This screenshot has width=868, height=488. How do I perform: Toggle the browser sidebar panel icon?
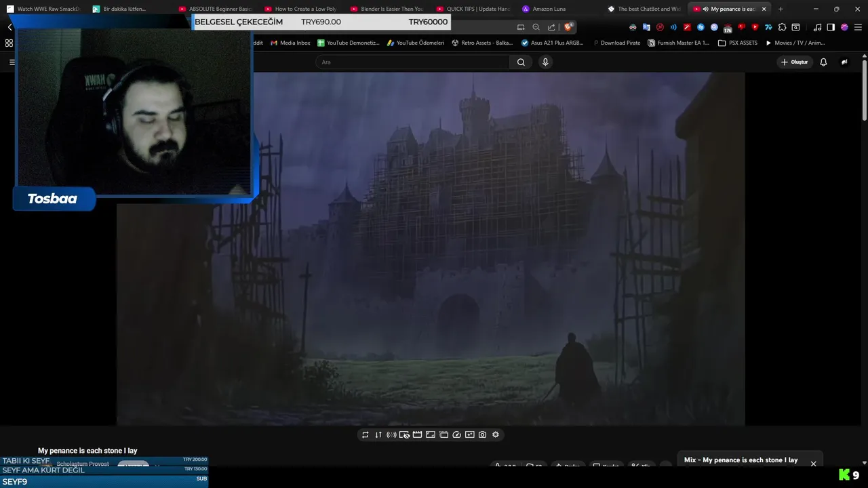click(x=831, y=27)
